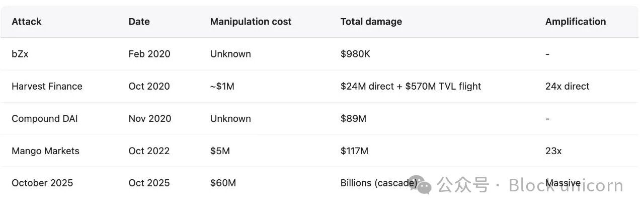Screen dimensions: 644x211
Task: Click the $60M manipulation cost cell
Action: tap(223, 183)
